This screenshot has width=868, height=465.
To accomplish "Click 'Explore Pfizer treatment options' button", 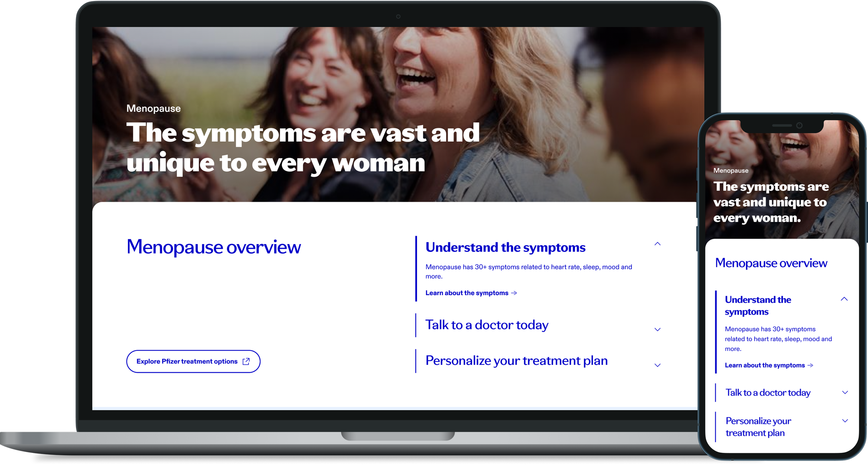I will pyautogui.click(x=193, y=361).
